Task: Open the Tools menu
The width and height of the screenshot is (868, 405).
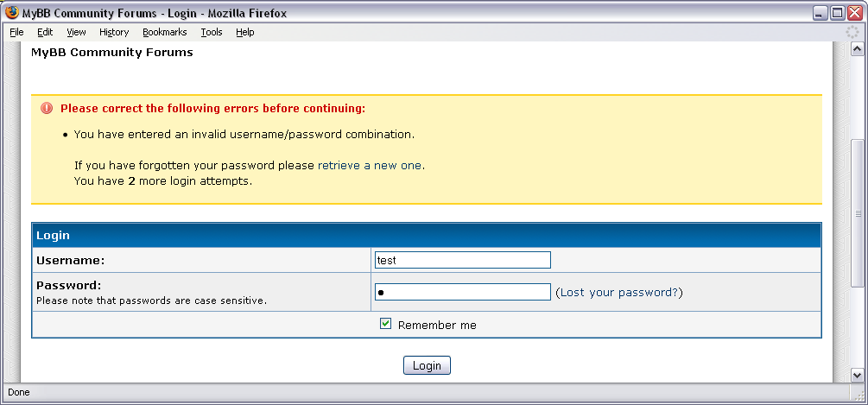Action: point(212,32)
